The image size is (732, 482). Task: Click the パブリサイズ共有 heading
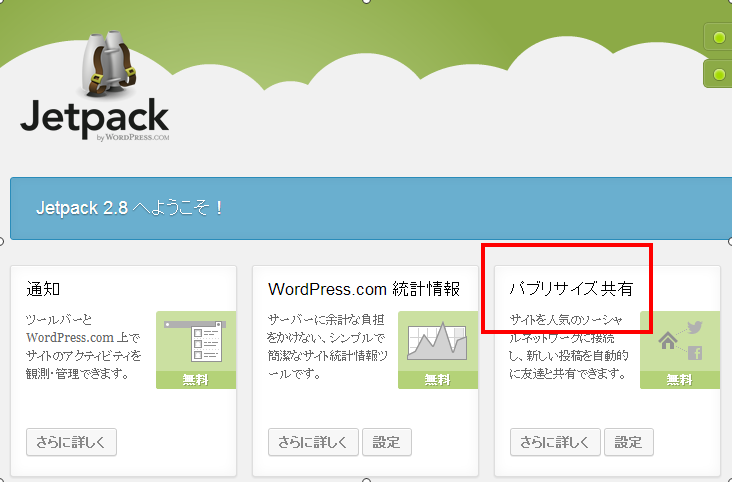(571, 289)
